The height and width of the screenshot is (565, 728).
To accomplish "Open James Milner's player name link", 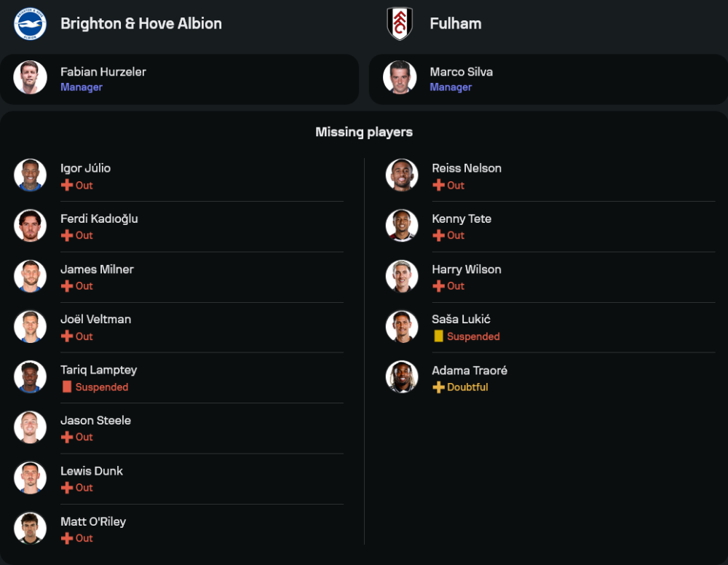I will point(97,269).
